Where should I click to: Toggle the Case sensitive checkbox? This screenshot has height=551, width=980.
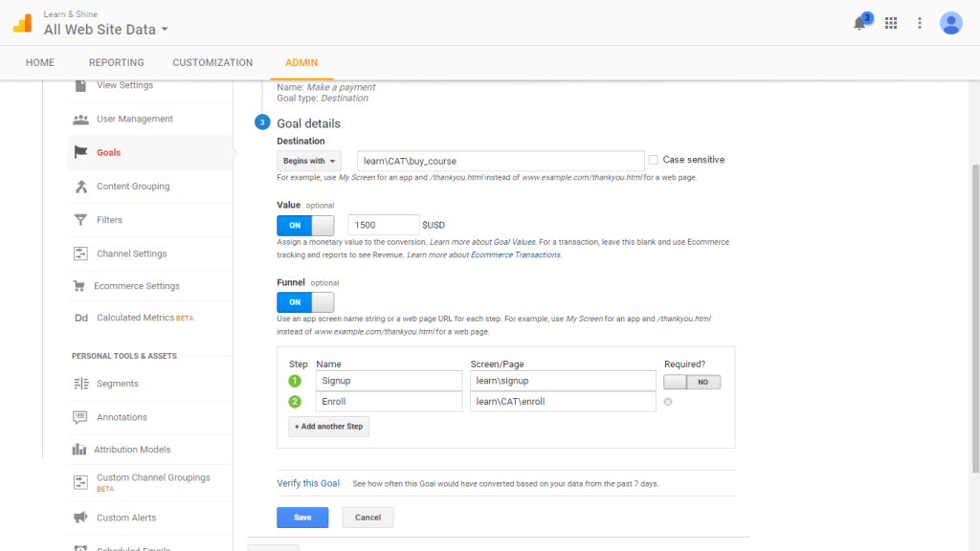click(653, 160)
